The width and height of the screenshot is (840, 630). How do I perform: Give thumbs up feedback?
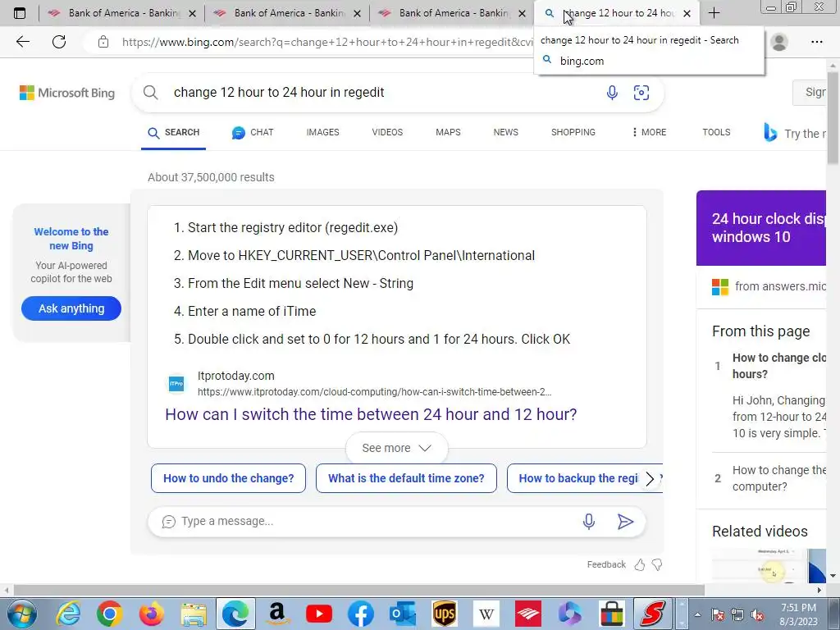(640, 564)
